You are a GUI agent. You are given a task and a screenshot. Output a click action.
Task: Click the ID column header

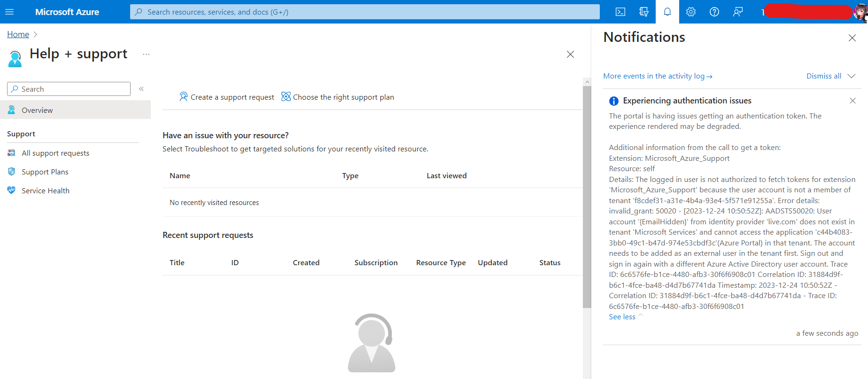click(x=235, y=263)
